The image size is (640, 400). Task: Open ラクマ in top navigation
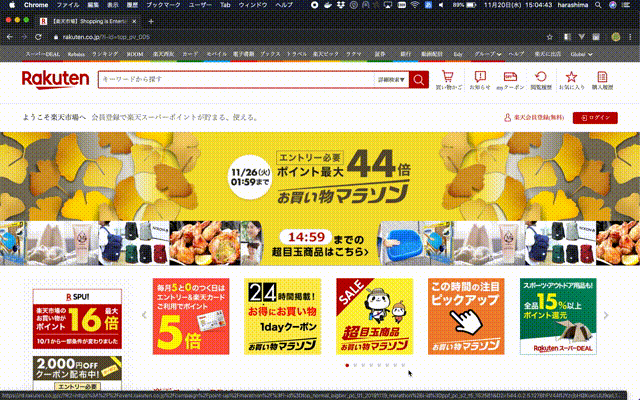[353, 54]
